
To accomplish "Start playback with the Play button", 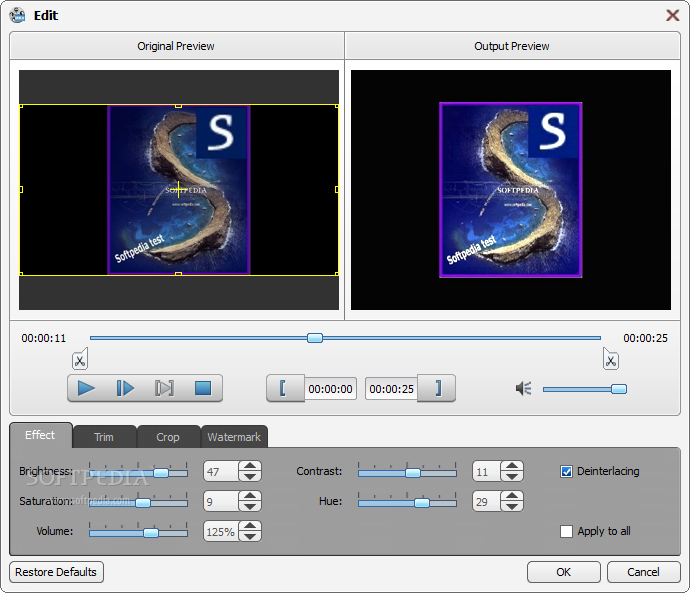I will [86, 388].
